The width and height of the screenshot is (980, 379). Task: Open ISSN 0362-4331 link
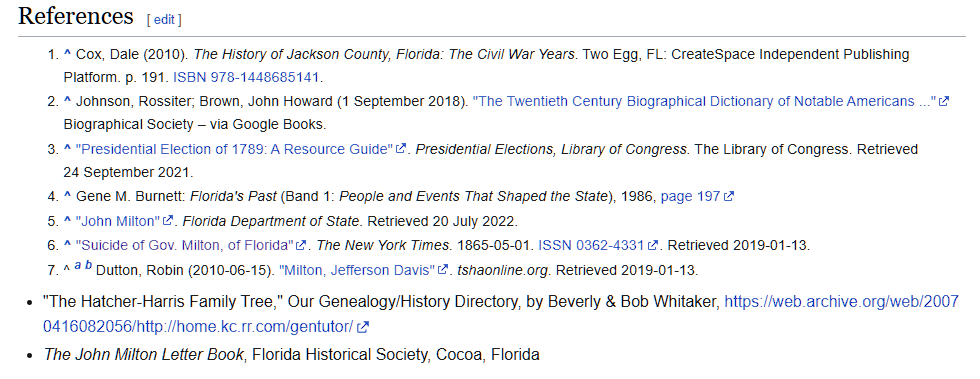(592, 245)
